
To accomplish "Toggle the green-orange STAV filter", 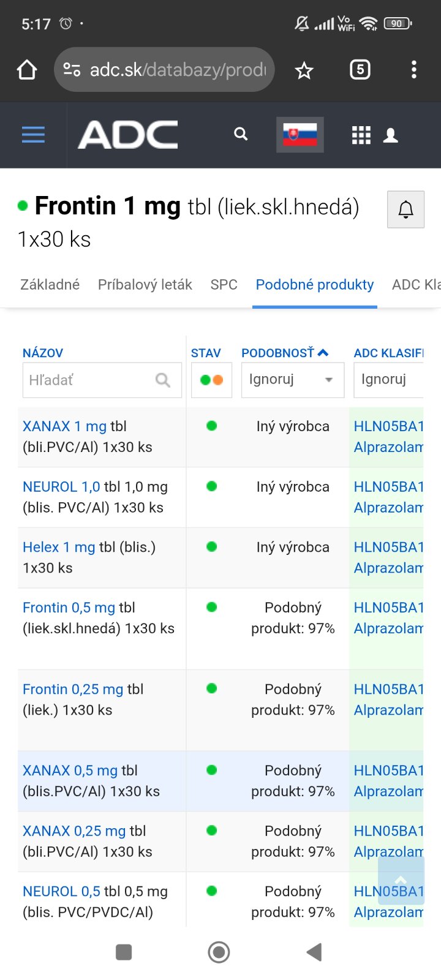I will 211,380.
